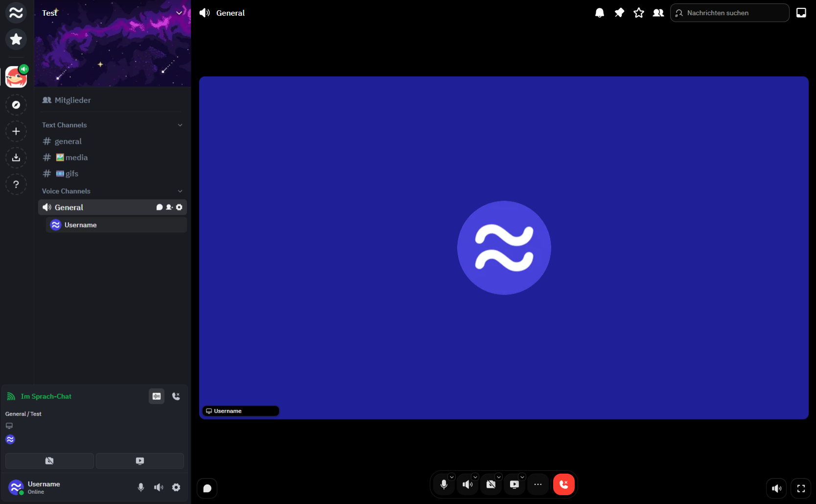The width and height of the screenshot is (816, 504).
Task: Open the voice chat bubble button
Action: [x=207, y=488]
